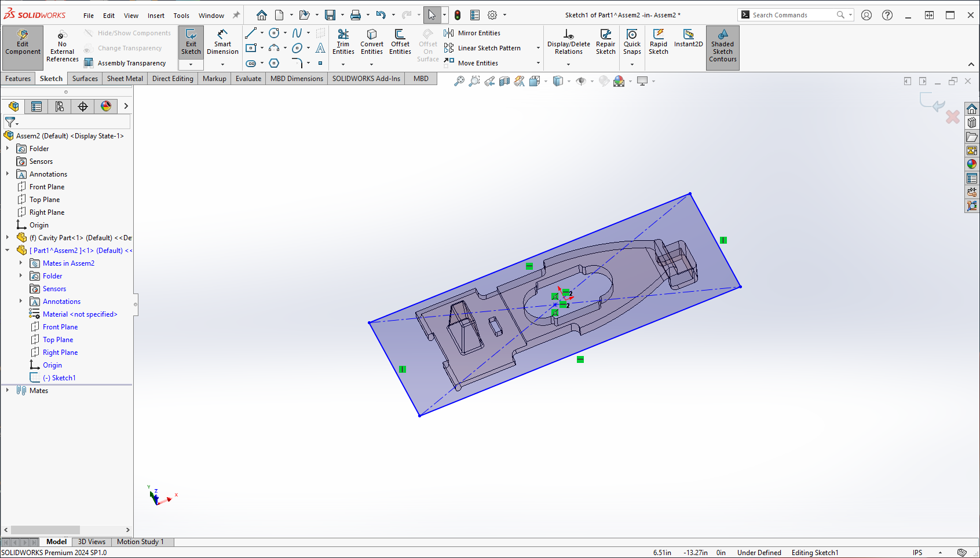Screen dimensions: 980x558
Task: Open the Tools menu
Action: (x=181, y=16)
